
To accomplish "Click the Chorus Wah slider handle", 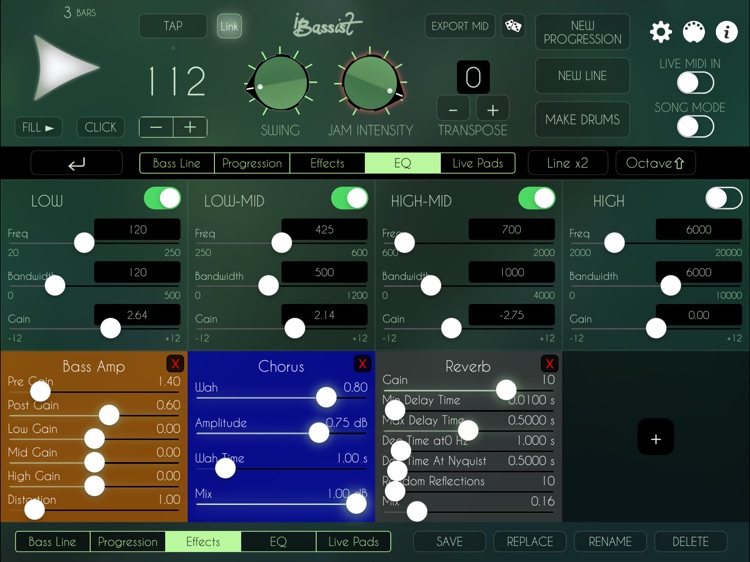I will point(326,397).
